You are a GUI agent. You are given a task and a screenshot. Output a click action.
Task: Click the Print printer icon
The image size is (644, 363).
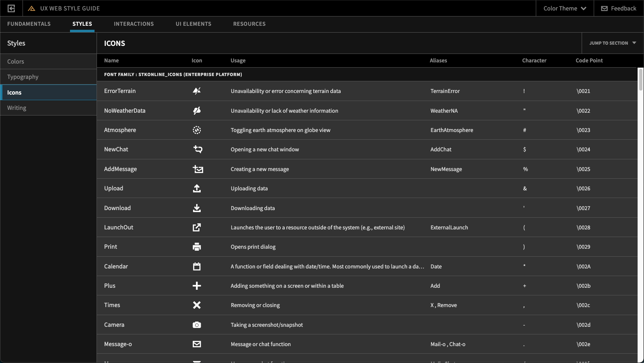point(197,247)
